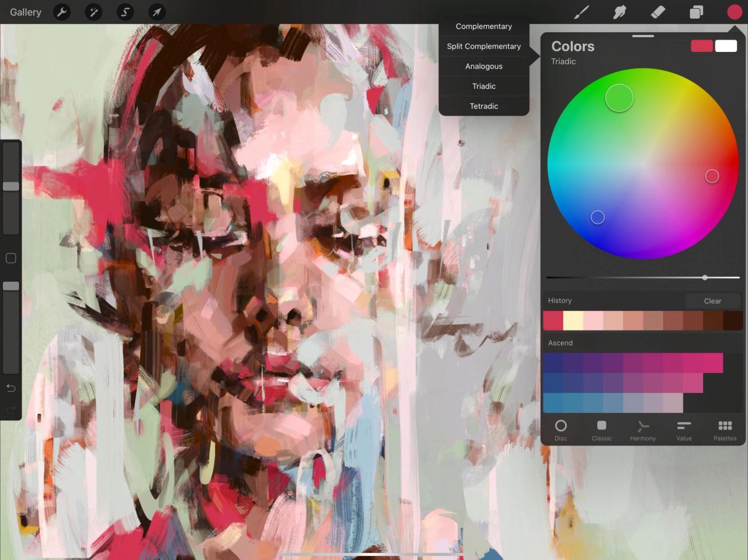
Task: Select the Selection S tool
Action: (x=125, y=12)
